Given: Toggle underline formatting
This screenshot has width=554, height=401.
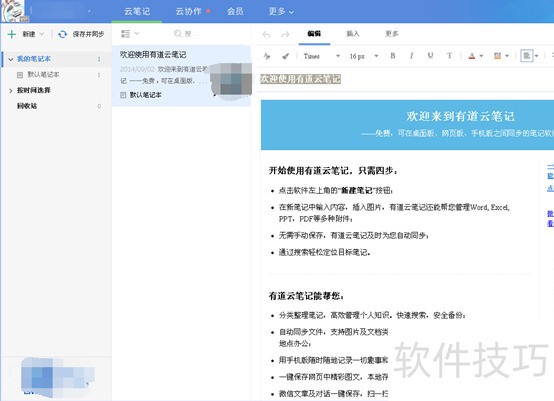Looking at the screenshot, I should [430, 56].
